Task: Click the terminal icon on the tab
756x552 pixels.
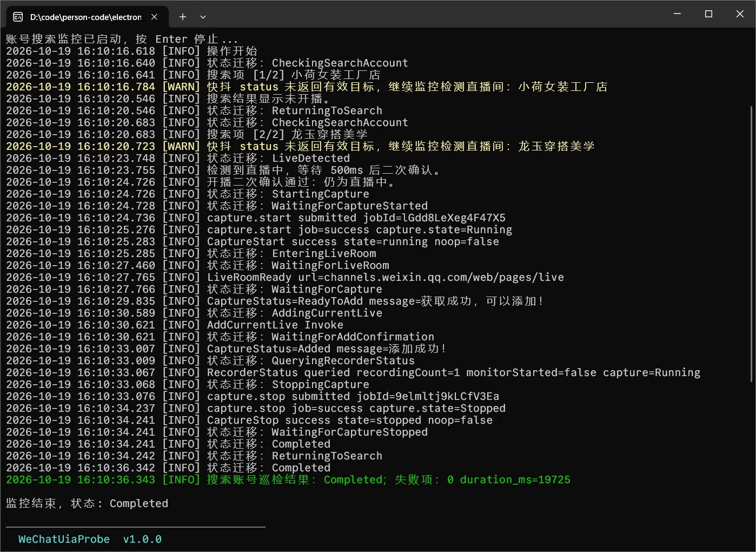Action: click(18, 17)
